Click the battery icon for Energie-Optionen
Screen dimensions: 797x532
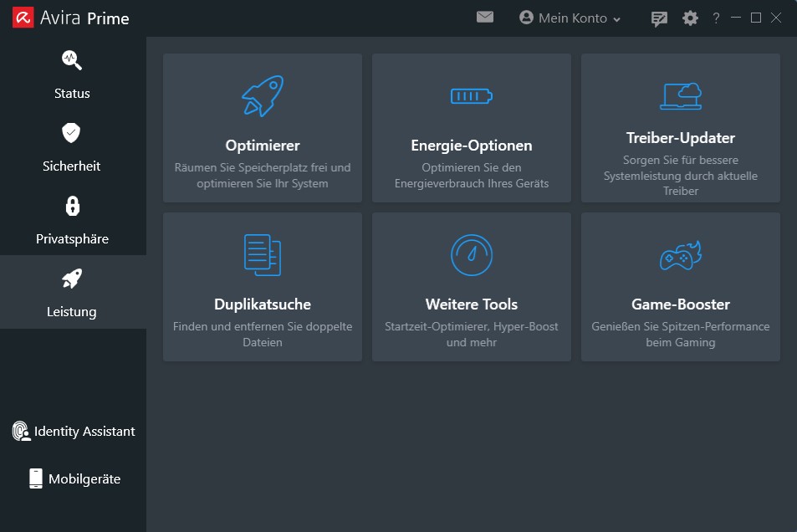click(472, 96)
